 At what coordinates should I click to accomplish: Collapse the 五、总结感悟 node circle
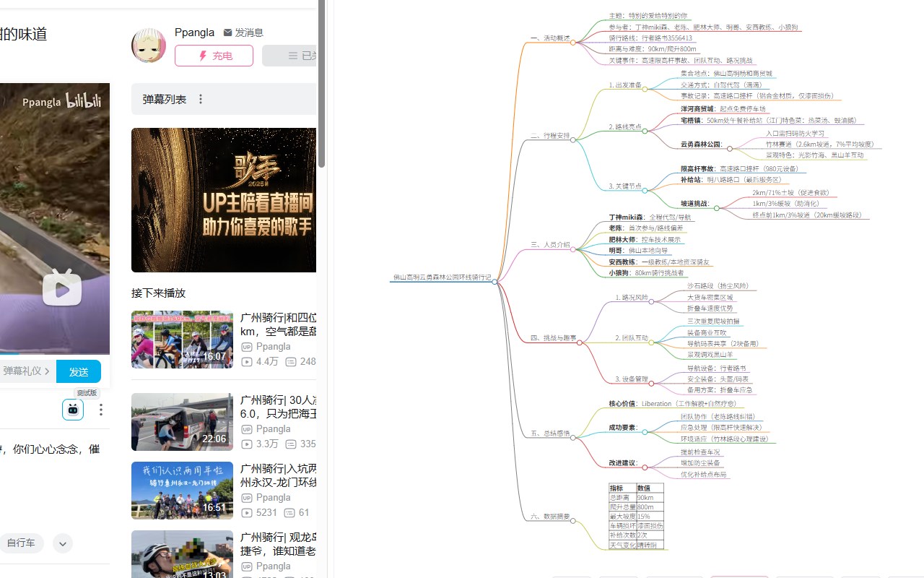pos(572,438)
